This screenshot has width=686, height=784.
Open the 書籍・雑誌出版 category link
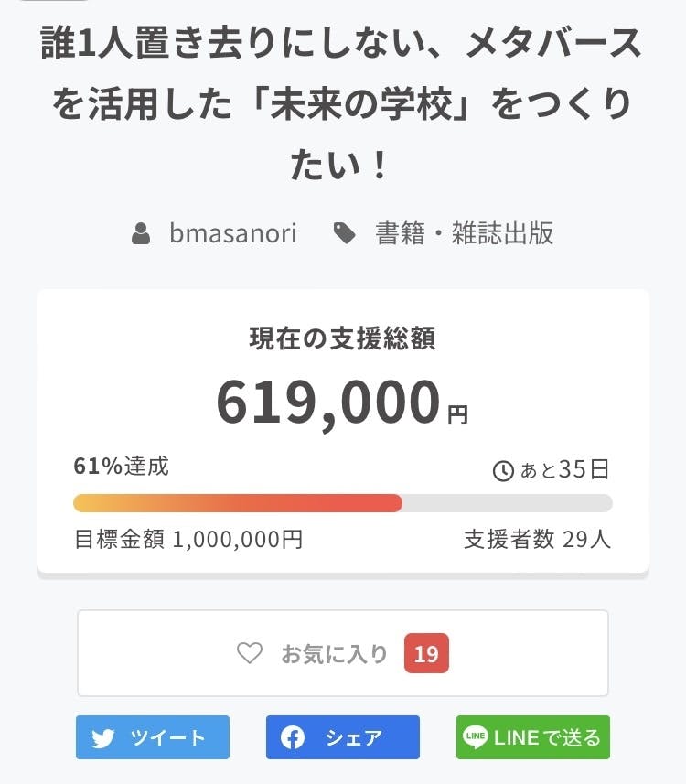tap(464, 233)
